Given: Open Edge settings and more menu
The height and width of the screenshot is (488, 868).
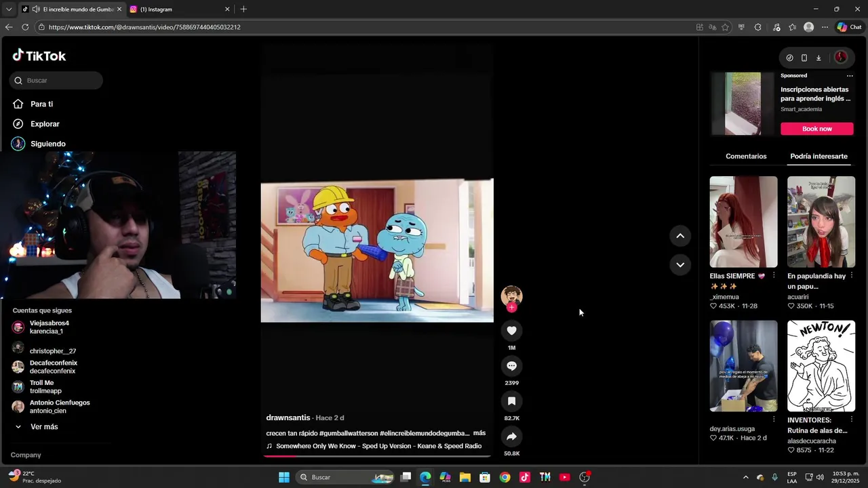Looking at the screenshot, I should [825, 27].
